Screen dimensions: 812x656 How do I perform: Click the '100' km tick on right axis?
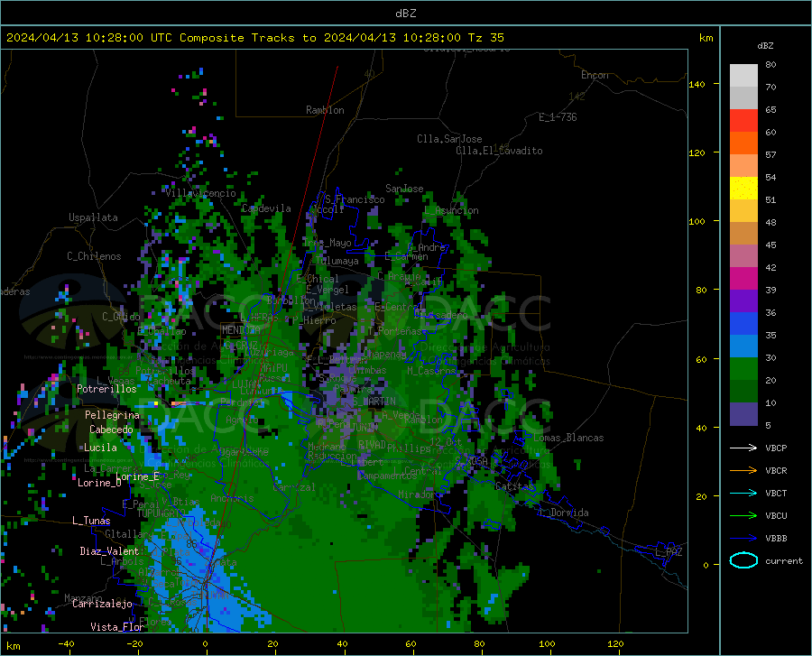(697, 222)
